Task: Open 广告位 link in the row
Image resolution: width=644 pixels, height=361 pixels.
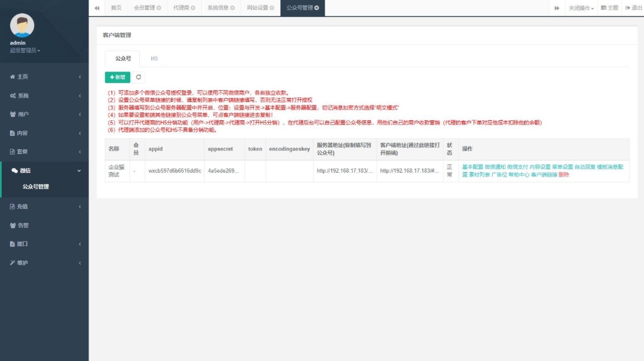Action: tap(499, 175)
